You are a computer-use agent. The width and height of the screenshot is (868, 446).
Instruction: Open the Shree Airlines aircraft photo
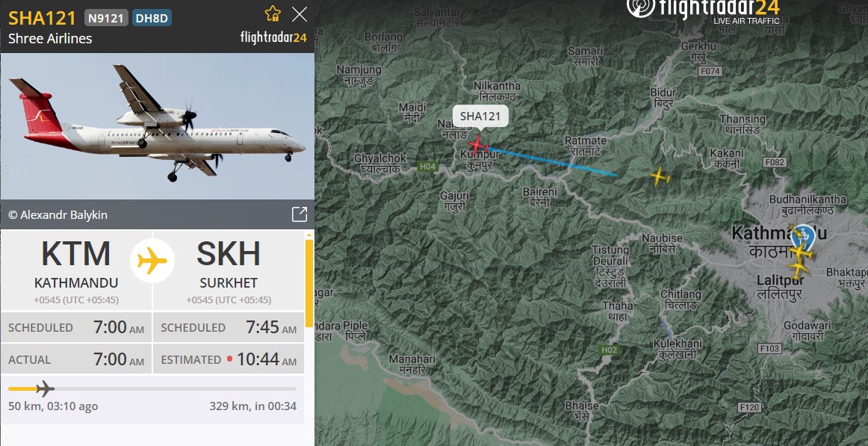157,126
